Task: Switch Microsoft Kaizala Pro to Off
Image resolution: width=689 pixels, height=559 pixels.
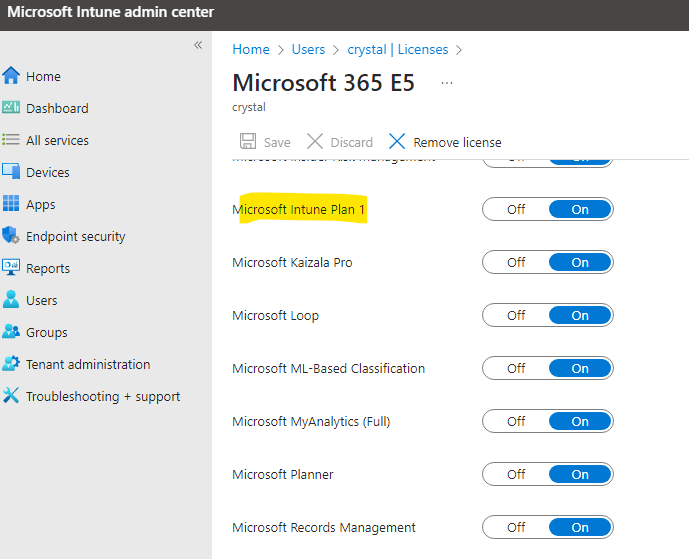Action: coord(516,262)
